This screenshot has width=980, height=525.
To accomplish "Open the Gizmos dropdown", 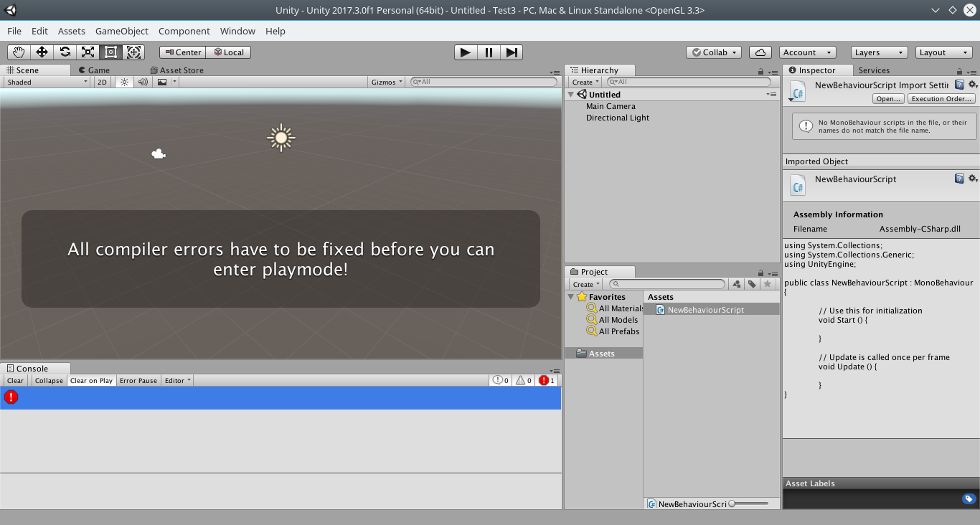I will (385, 82).
